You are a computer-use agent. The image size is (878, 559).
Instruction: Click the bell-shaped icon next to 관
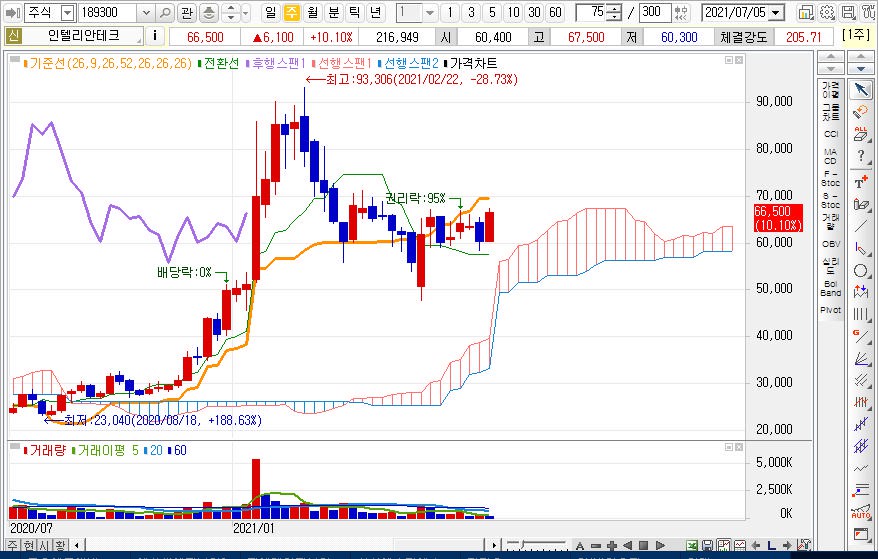[x=208, y=12]
